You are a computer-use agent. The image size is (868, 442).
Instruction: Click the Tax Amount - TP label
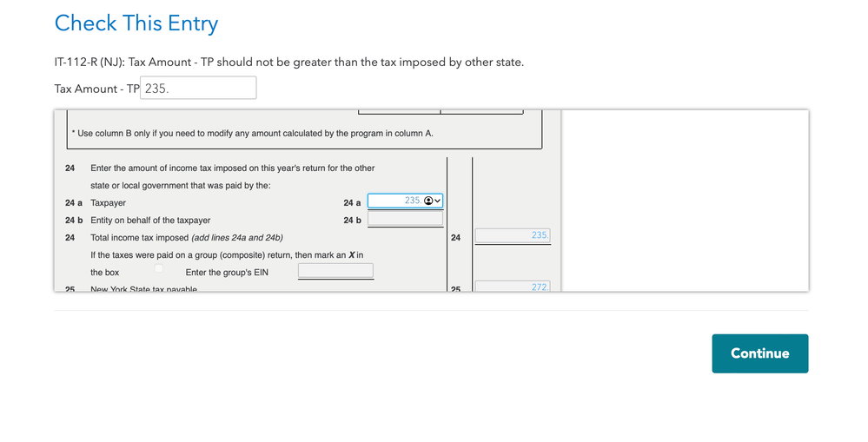point(96,89)
